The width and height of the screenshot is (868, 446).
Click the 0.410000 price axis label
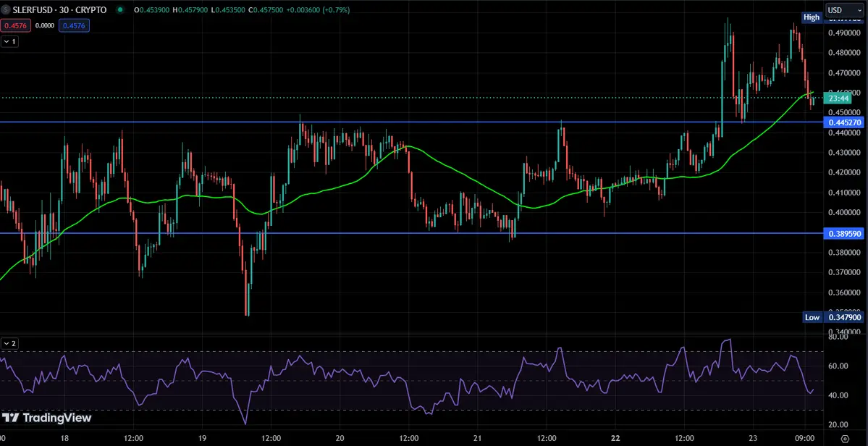[843, 193]
